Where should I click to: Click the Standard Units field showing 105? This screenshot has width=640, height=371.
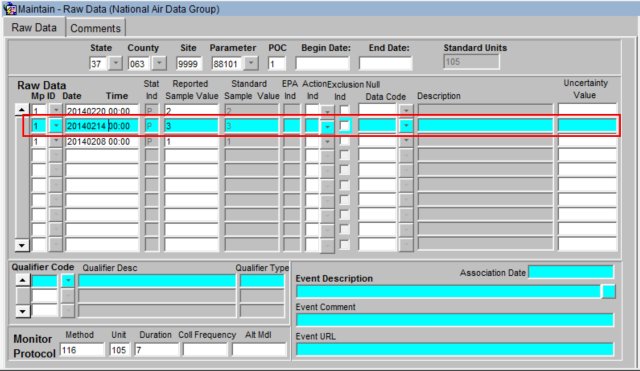471,62
